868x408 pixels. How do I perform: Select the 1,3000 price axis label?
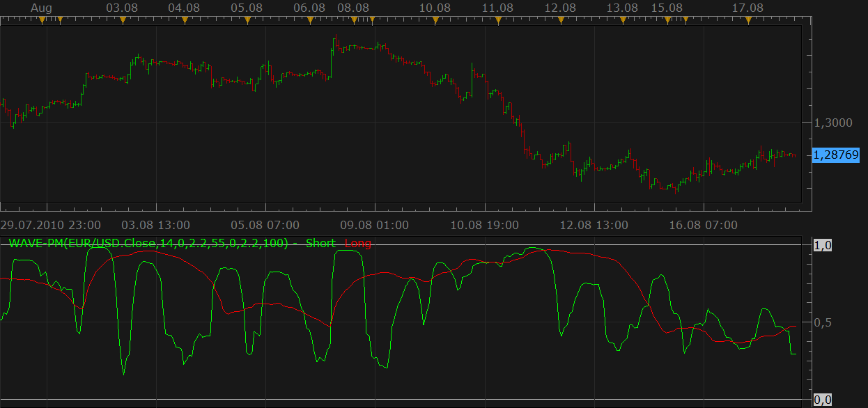tap(833, 123)
